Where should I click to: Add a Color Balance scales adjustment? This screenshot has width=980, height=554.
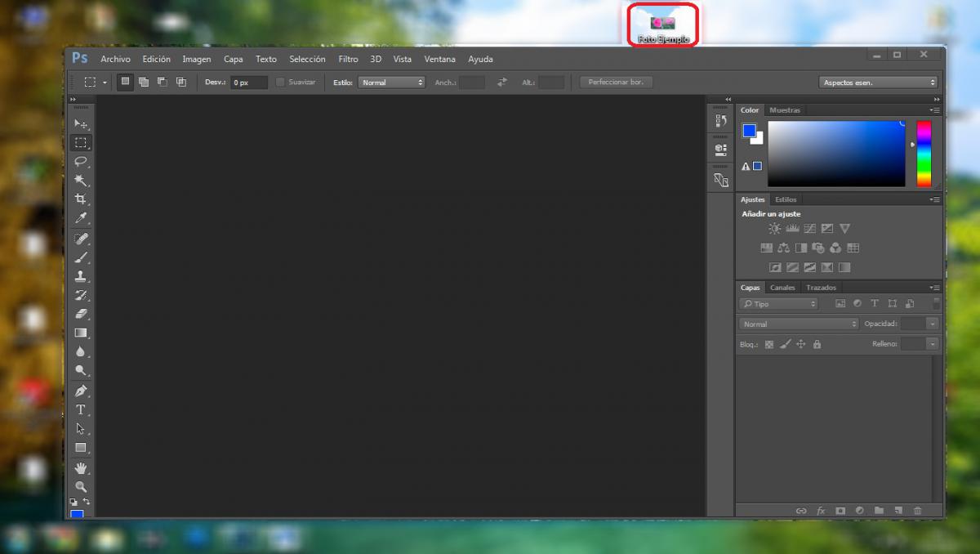click(784, 248)
